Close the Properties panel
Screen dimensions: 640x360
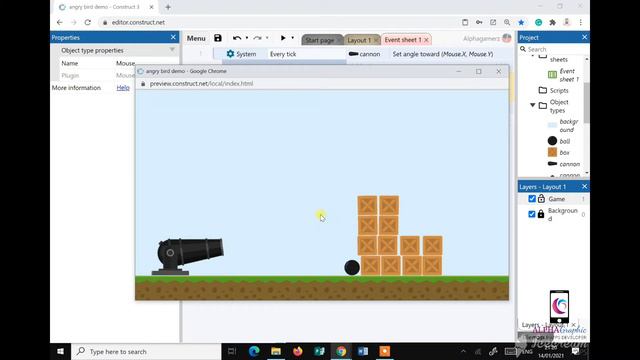pyautogui.click(x=173, y=37)
